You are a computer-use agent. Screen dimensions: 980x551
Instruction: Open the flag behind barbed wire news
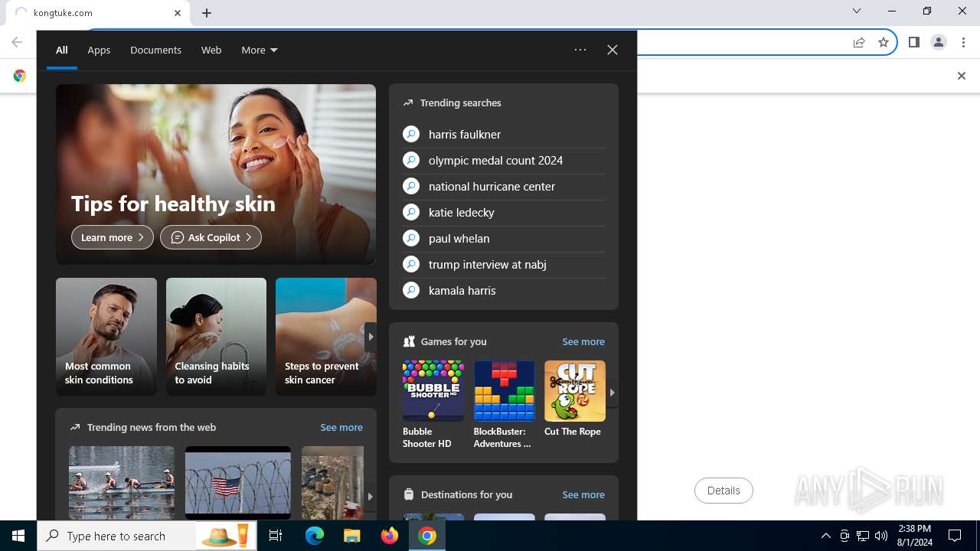pos(238,483)
